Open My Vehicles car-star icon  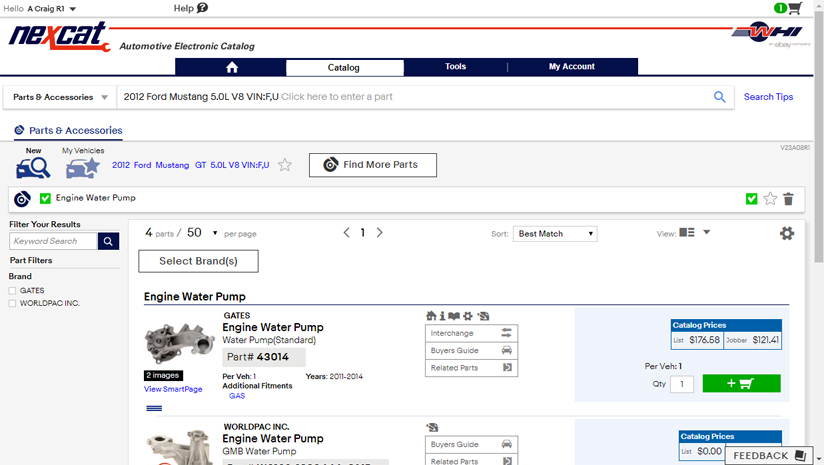[83, 168]
